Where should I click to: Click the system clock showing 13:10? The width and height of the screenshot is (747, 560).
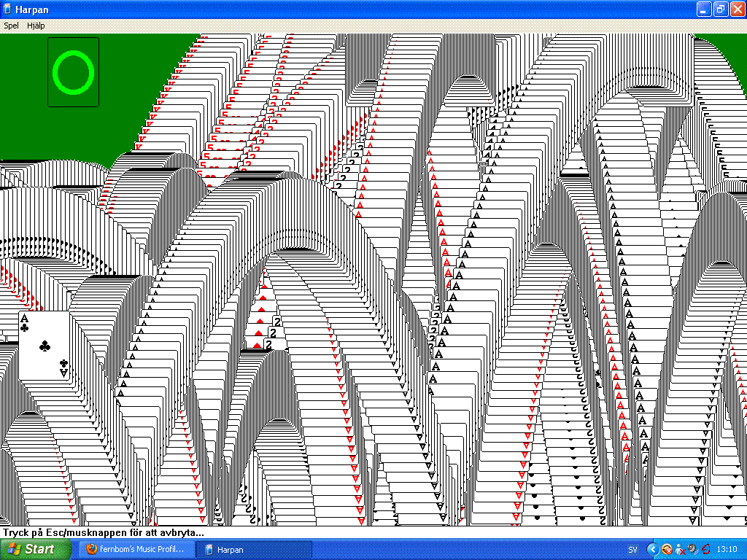[727, 549]
